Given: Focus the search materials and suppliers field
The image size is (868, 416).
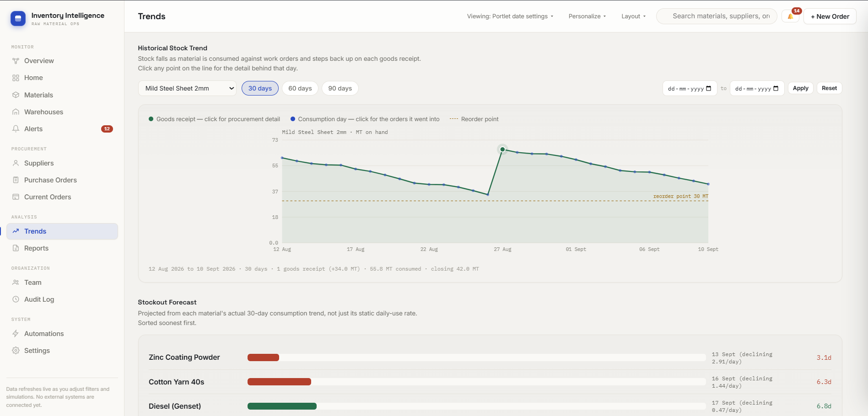Looking at the screenshot, I should (x=717, y=16).
